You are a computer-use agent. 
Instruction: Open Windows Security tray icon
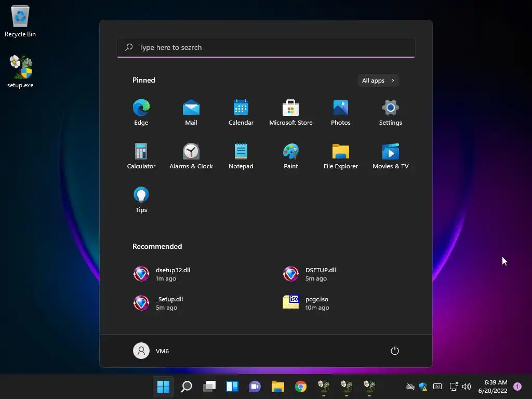[x=423, y=387]
